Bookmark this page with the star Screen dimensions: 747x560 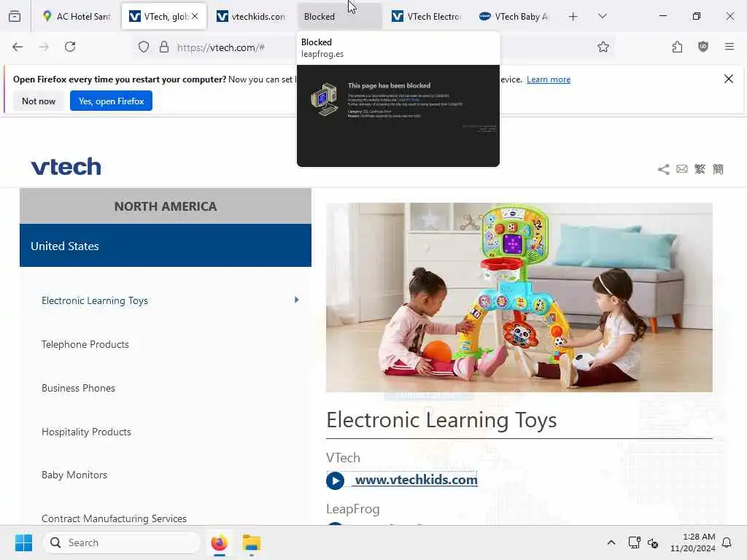click(x=603, y=47)
